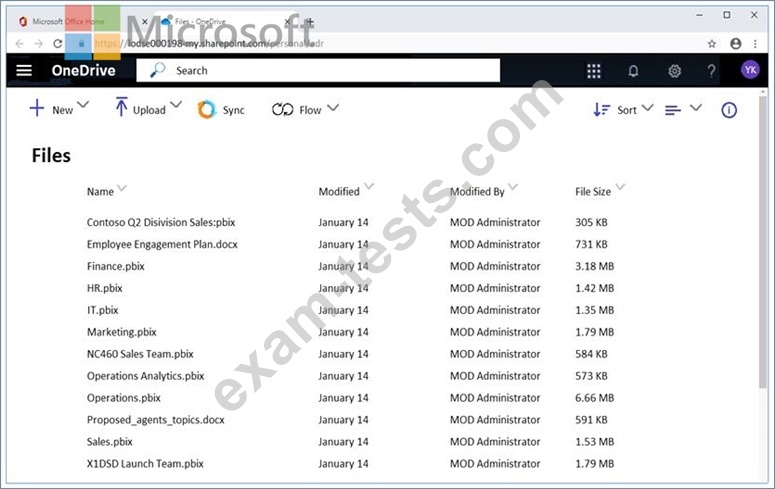The height and width of the screenshot is (489, 775).
Task: Open the view options list dropdown
Action: (x=683, y=109)
